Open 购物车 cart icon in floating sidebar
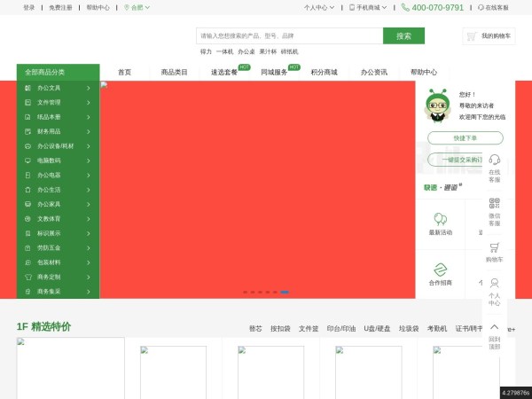The width and height of the screenshot is (532, 399). click(495, 247)
